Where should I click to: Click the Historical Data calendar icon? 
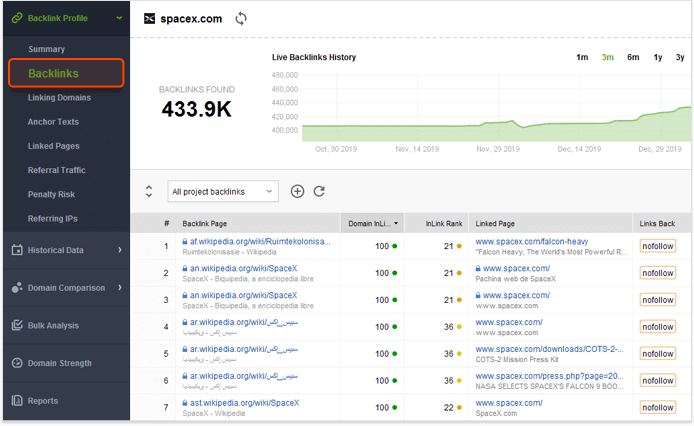point(17,250)
